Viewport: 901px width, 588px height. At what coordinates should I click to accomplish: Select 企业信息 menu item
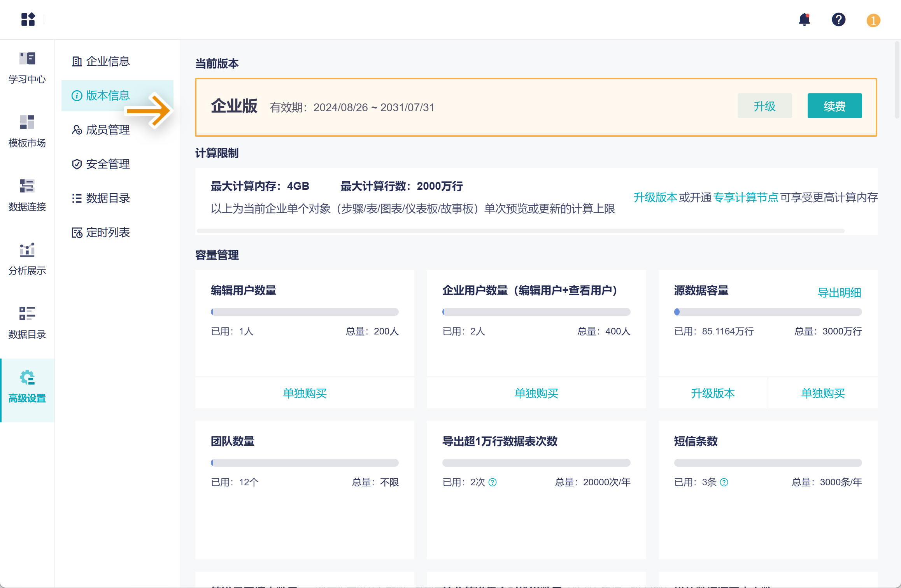click(x=108, y=61)
